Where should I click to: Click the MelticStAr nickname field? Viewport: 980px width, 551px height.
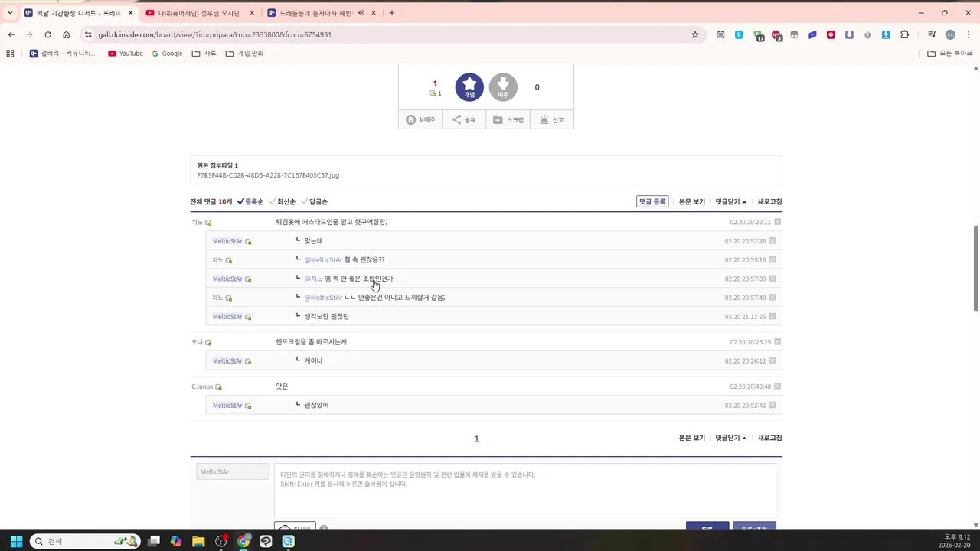tap(233, 471)
